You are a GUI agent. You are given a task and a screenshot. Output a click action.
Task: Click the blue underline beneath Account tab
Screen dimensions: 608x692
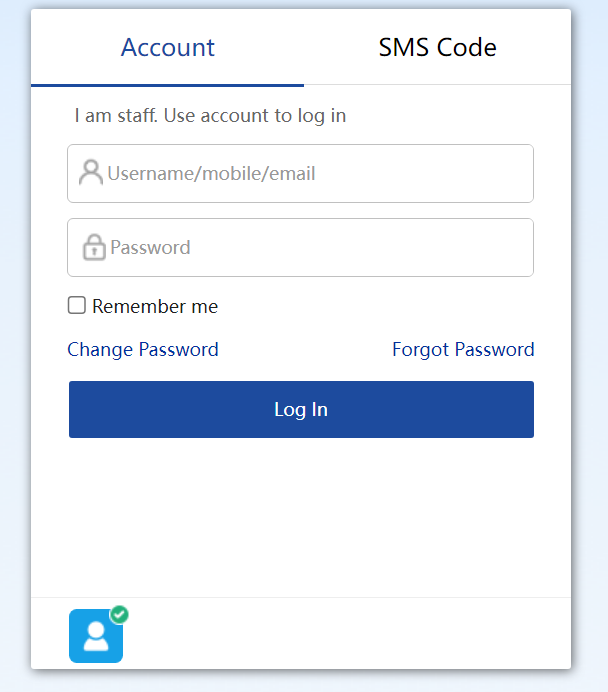tap(167, 85)
